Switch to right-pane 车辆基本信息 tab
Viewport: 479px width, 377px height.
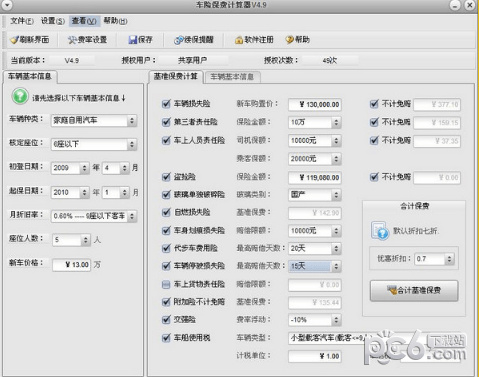pos(232,77)
